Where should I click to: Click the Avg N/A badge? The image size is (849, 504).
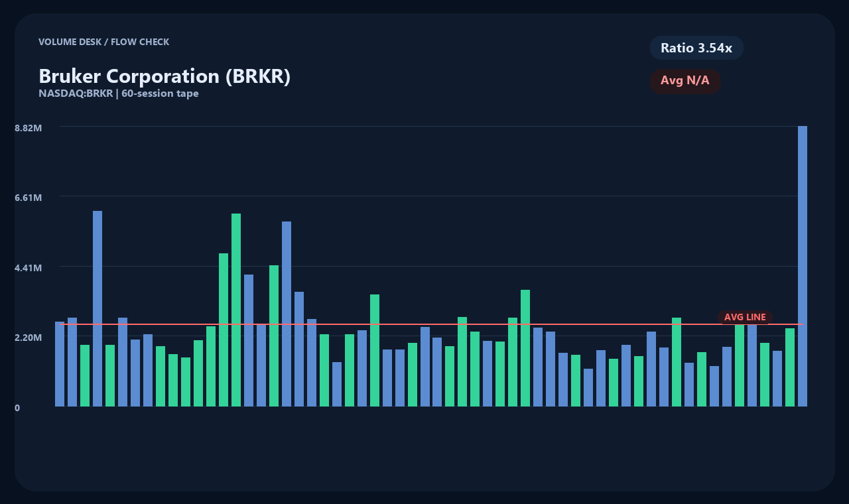point(685,81)
